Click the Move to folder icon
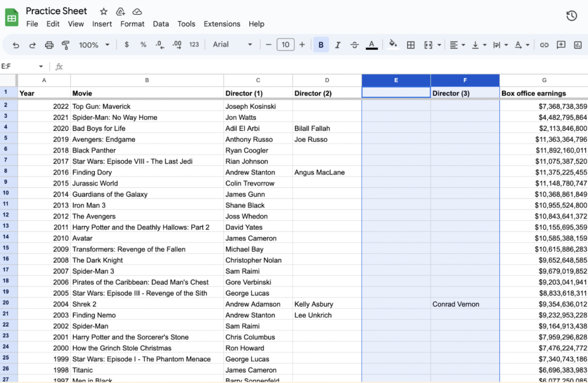The width and height of the screenshot is (588, 383). pyautogui.click(x=120, y=11)
